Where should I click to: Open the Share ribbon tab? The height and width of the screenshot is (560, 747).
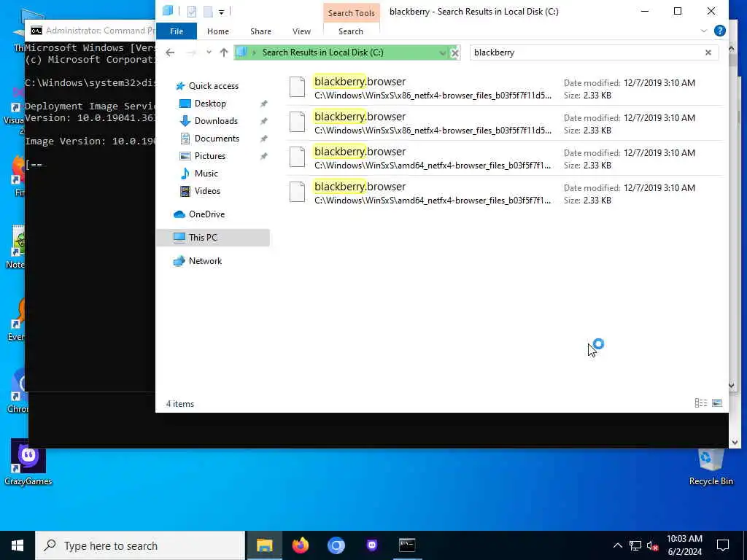(260, 31)
